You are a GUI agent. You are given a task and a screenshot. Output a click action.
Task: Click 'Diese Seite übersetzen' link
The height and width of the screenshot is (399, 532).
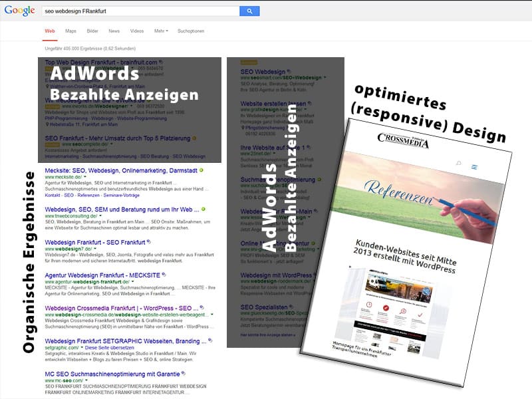point(109,347)
